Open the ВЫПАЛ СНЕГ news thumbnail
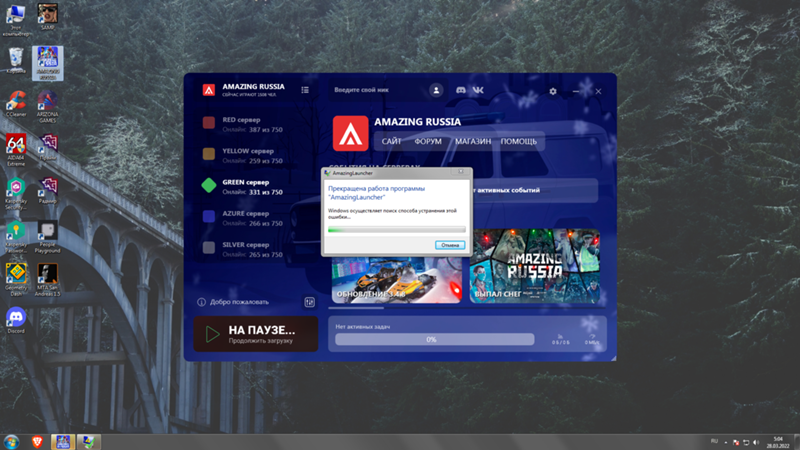800x450 pixels. tap(535, 266)
